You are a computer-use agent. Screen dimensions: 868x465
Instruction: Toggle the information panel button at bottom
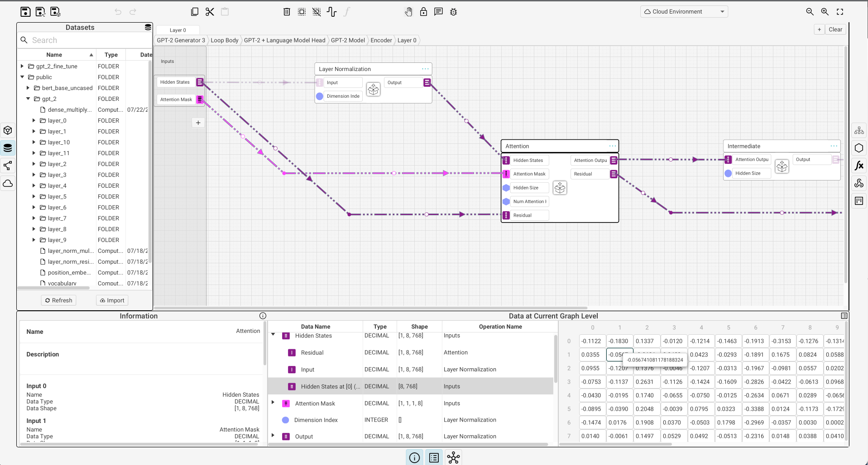[x=414, y=458]
